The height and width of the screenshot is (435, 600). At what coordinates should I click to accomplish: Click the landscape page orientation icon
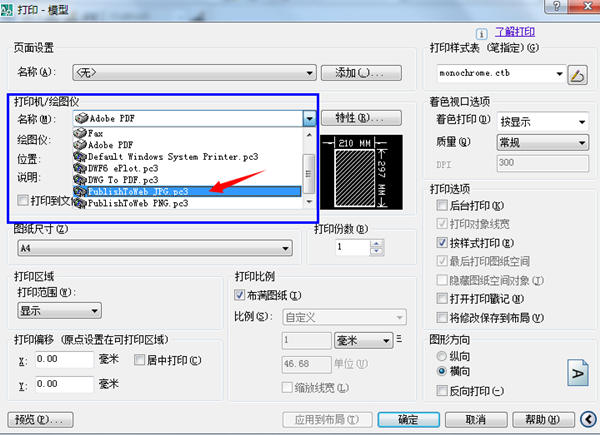577,373
